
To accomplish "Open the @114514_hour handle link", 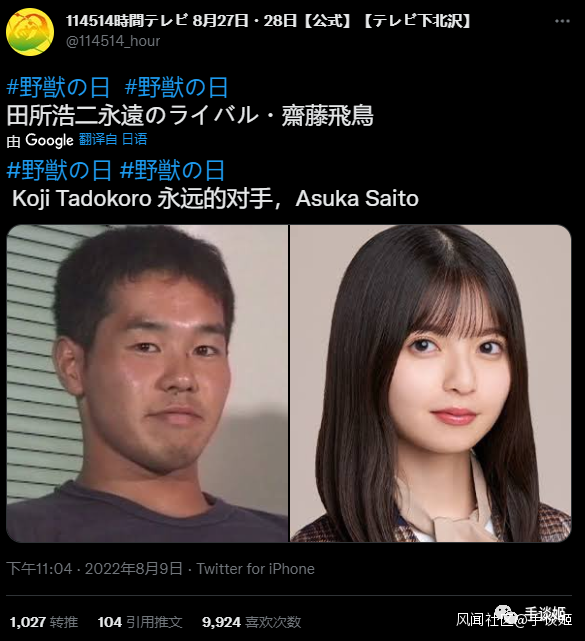I will 113,41.
